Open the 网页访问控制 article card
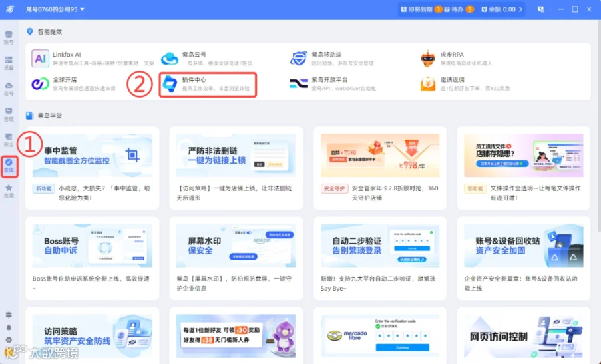 click(x=524, y=336)
